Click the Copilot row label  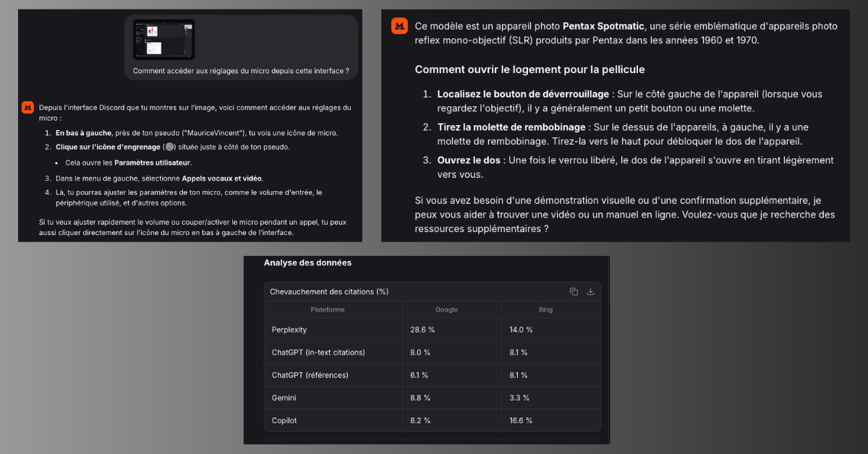click(x=284, y=420)
